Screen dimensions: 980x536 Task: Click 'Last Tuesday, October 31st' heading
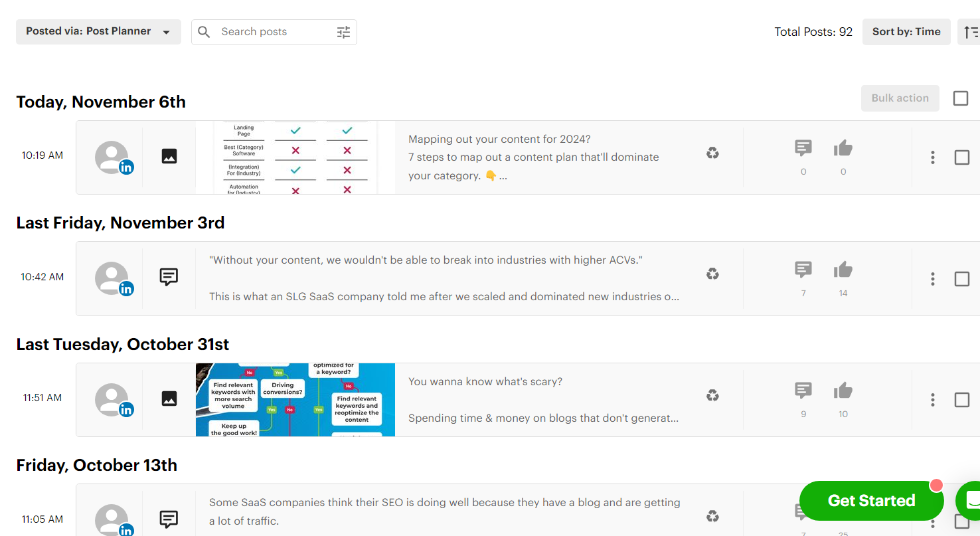pos(123,344)
